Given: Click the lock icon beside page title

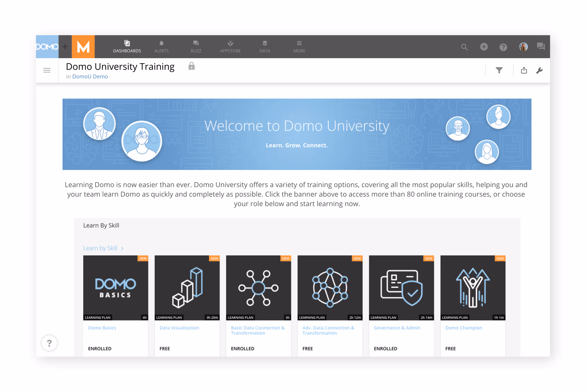Looking at the screenshot, I should pos(191,66).
